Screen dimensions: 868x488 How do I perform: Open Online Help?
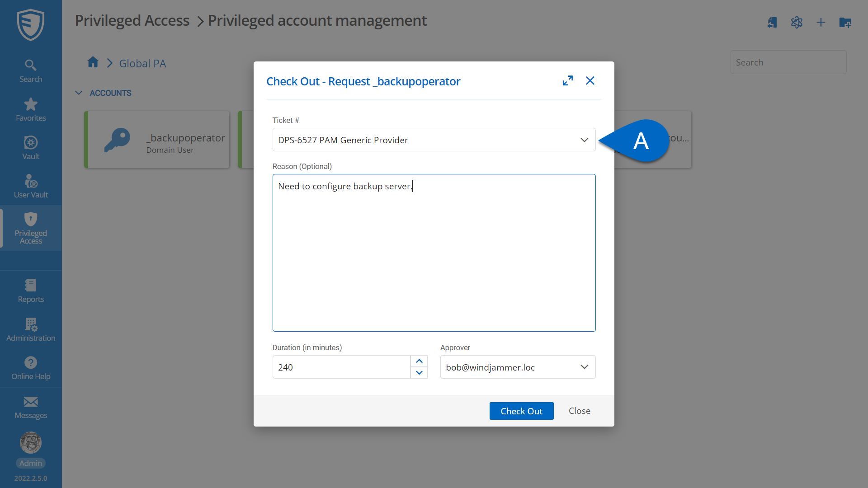pyautogui.click(x=30, y=368)
